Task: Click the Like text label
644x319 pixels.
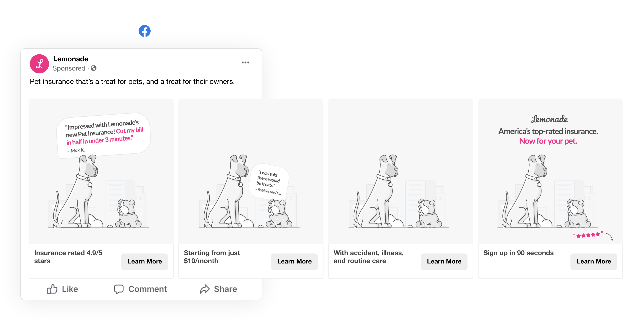Action: [x=70, y=289]
